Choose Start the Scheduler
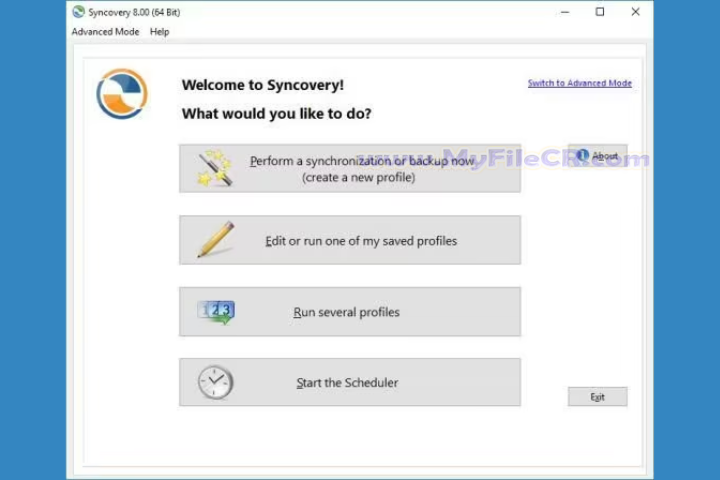This screenshot has height=480, width=720. pyautogui.click(x=350, y=382)
